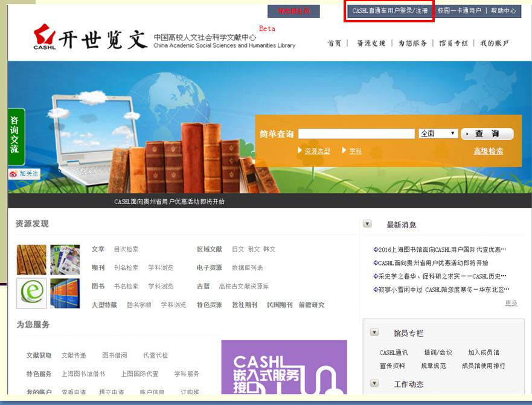Open the 图书借阅 service link
Image resolution: width=532 pixels, height=405 pixels.
(x=115, y=355)
